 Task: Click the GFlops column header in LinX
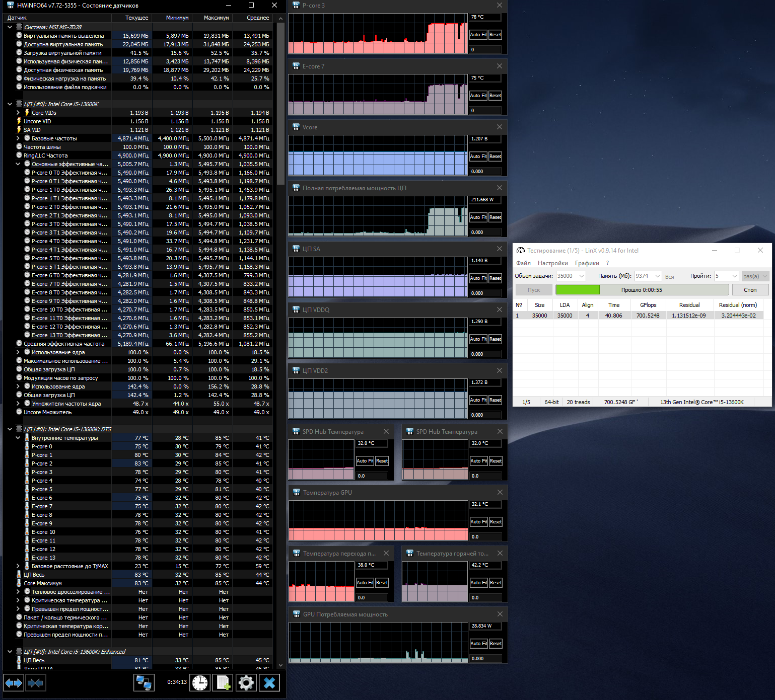coord(648,305)
